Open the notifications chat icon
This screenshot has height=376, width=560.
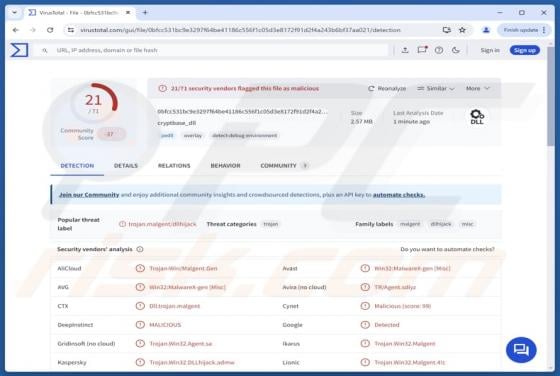tap(422, 50)
